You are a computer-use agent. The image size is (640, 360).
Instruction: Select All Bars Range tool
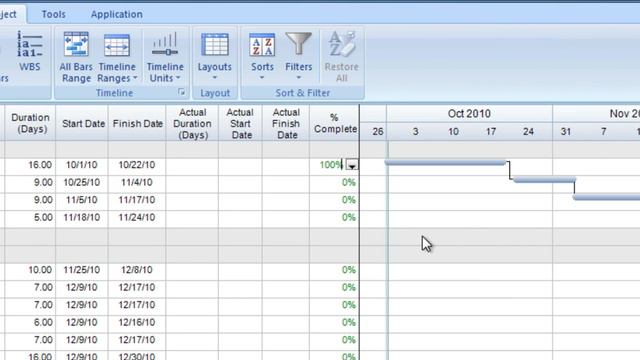[76, 57]
